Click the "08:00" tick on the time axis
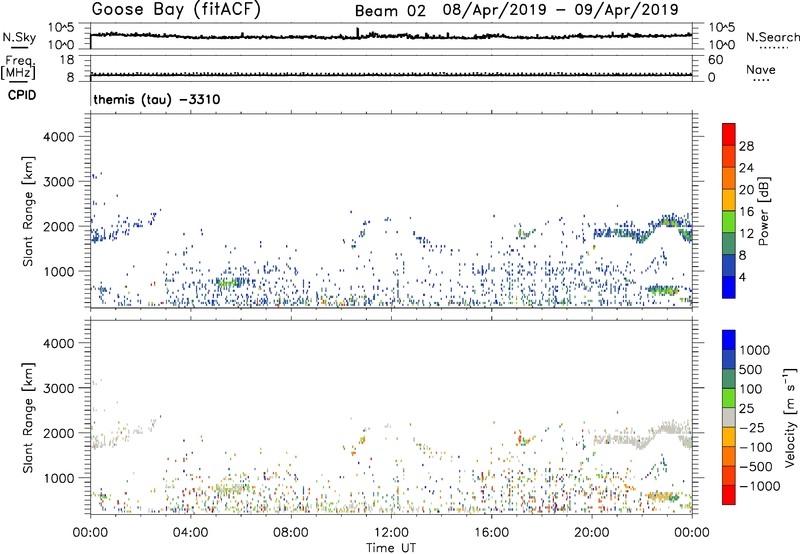This screenshot has width=800, height=554. pos(291,532)
